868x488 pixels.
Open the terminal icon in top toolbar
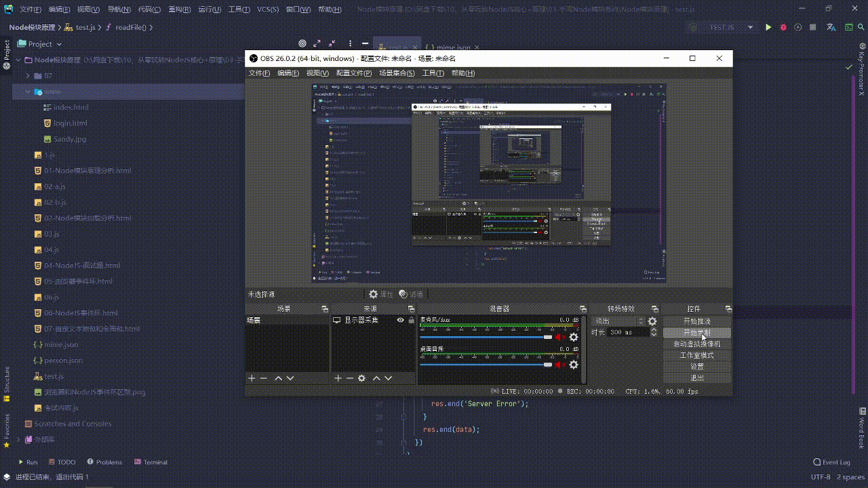(848, 27)
